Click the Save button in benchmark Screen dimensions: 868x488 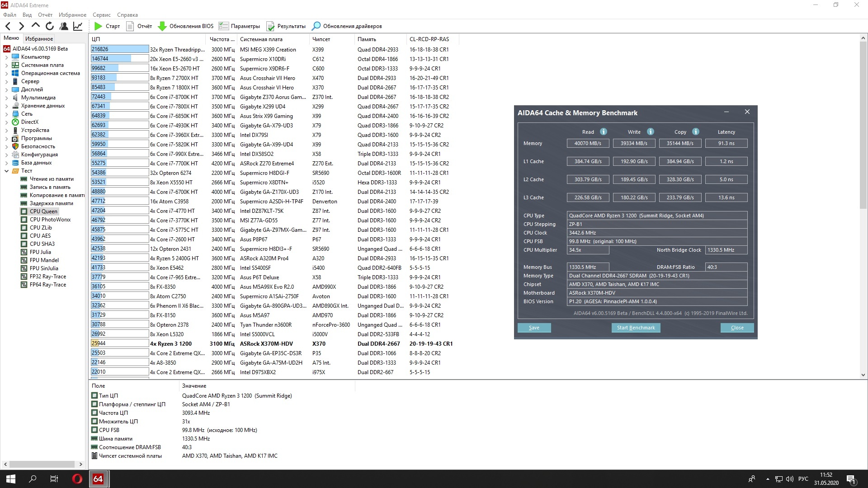(533, 327)
